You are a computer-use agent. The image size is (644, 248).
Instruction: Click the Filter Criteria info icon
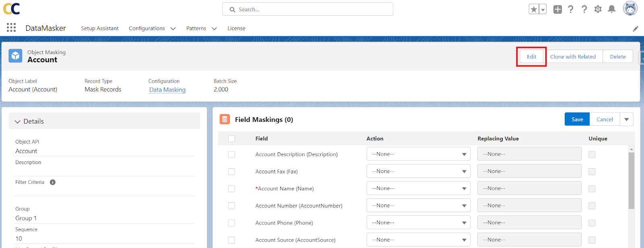53,182
